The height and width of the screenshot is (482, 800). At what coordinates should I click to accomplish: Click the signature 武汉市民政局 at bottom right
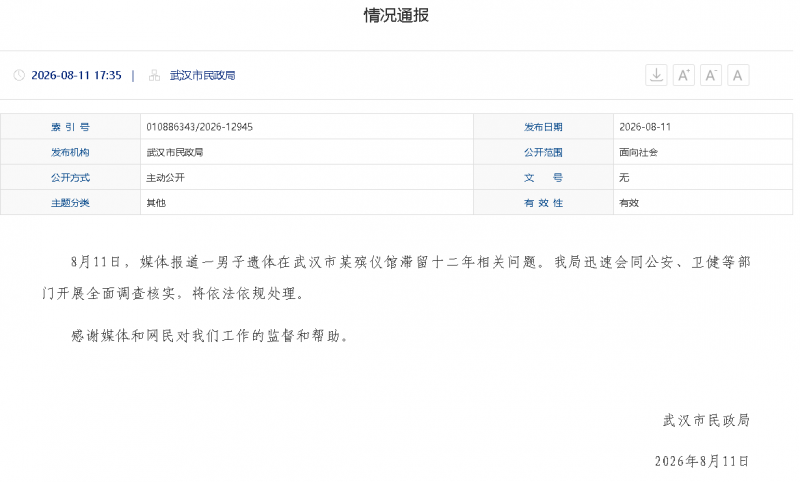[706, 420]
